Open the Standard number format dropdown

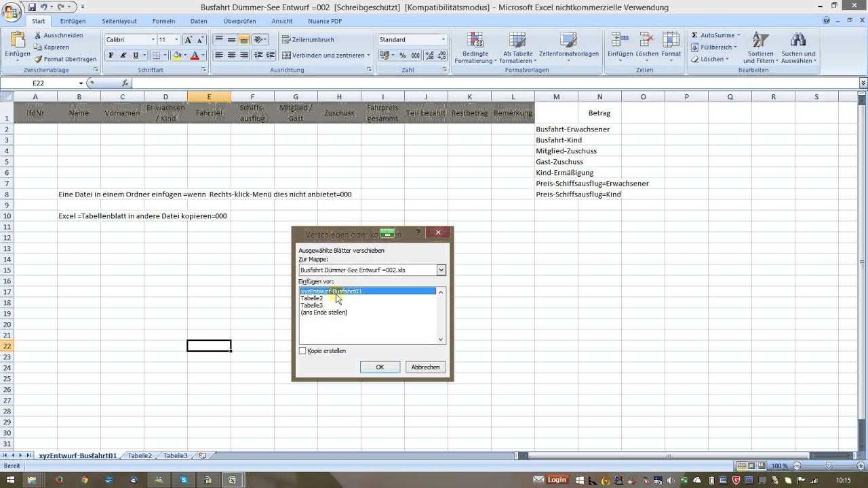point(443,40)
